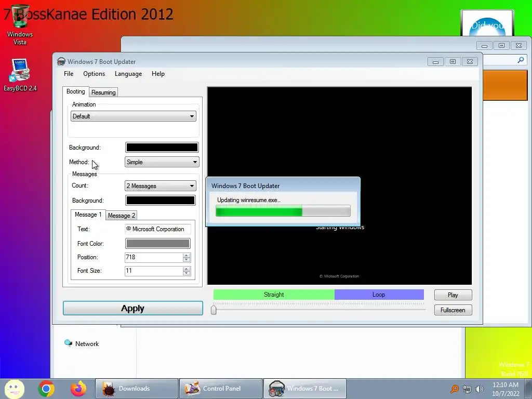Click the Windows 7 Boot Updater taskbar button
This screenshot has height=399, width=532.
pyautogui.click(x=304, y=389)
